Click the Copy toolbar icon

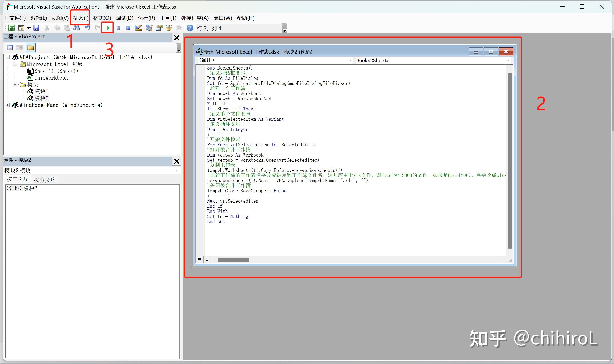pyautogui.click(x=57, y=28)
